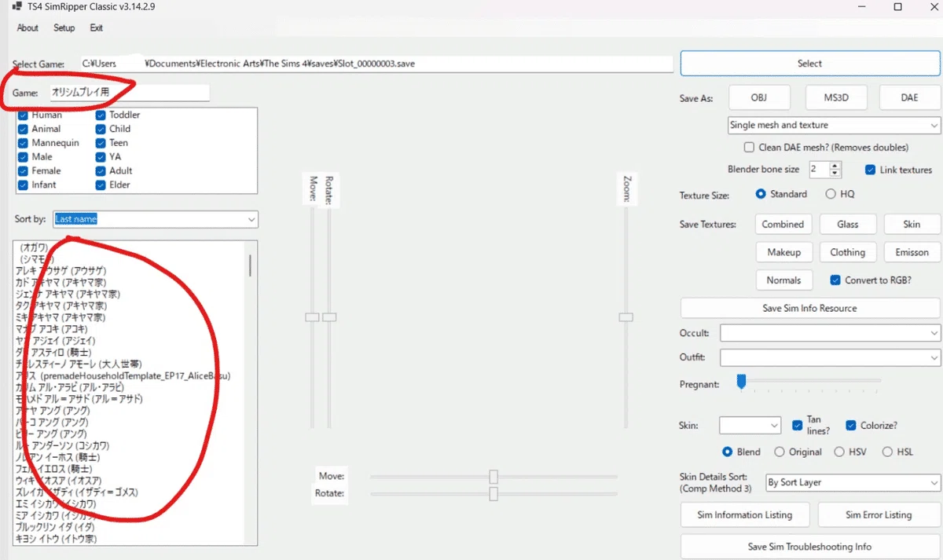
Task: Click the vertical Zoom slider thumb
Action: tap(626, 317)
